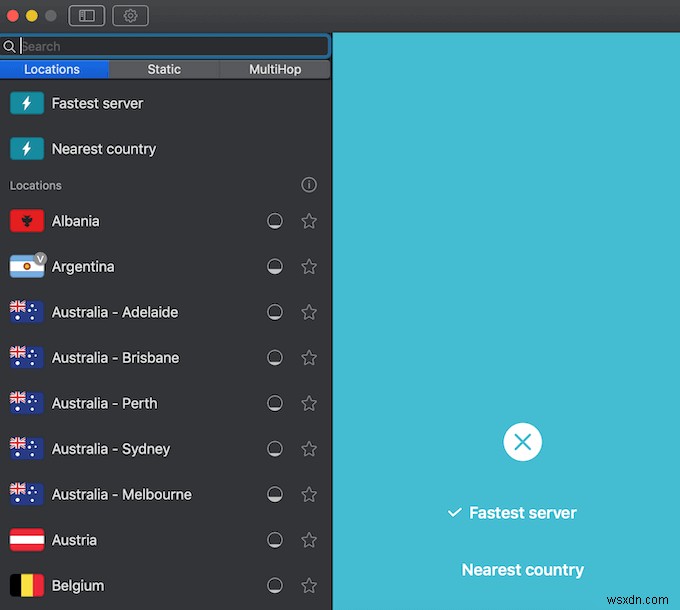Favorite Australia - Brisbane with star
Viewport: 680px width, 610px height.
(309, 358)
